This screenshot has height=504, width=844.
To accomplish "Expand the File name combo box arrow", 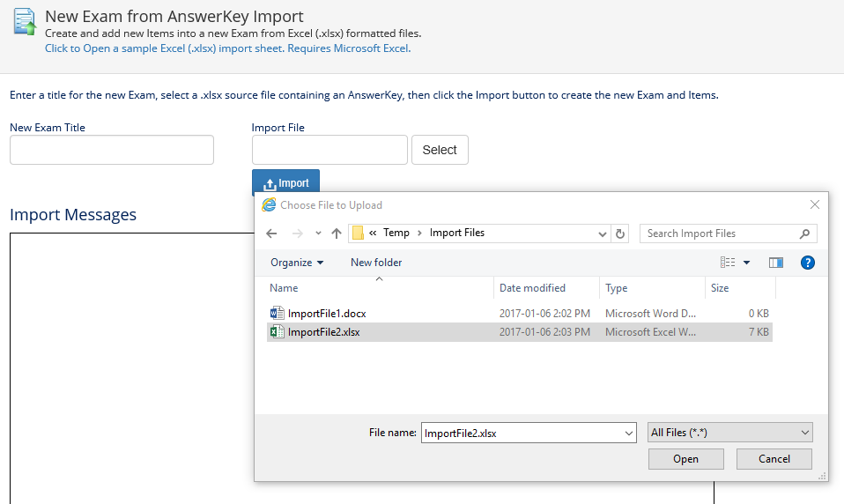I will point(628,433).
